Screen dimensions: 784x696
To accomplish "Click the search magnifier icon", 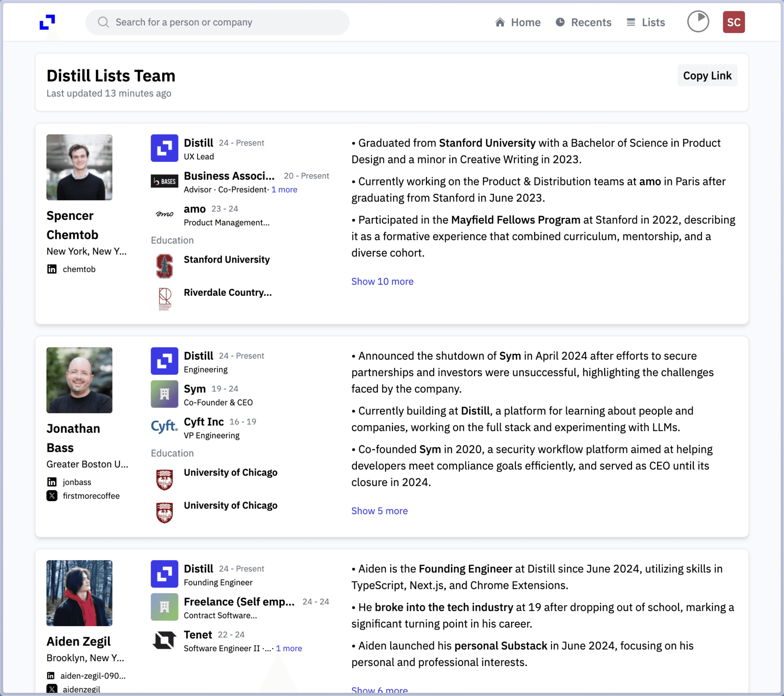I will pyautogui.click(x=103, y=22).
